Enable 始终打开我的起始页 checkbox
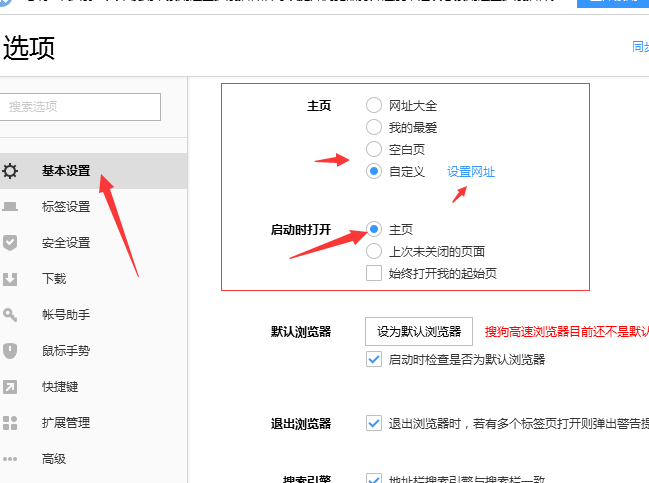Viewport: 649px width, 483px height. (x=374, y=273)
